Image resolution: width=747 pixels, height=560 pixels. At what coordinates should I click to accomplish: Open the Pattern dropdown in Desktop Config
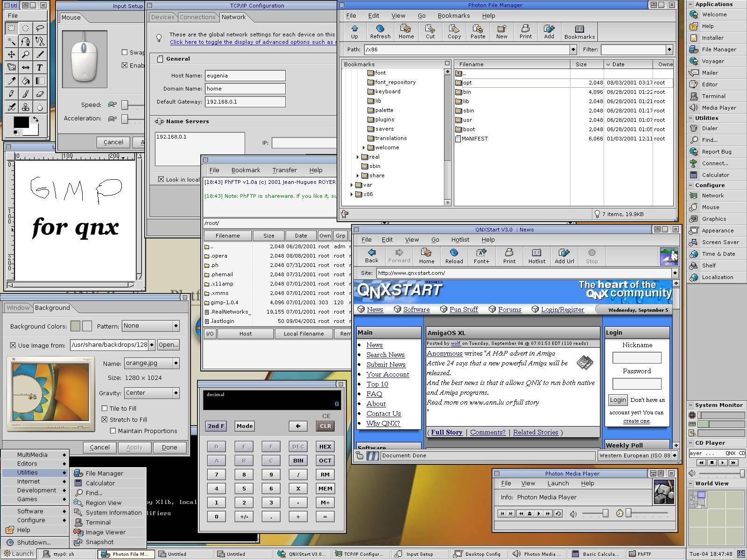176,326
